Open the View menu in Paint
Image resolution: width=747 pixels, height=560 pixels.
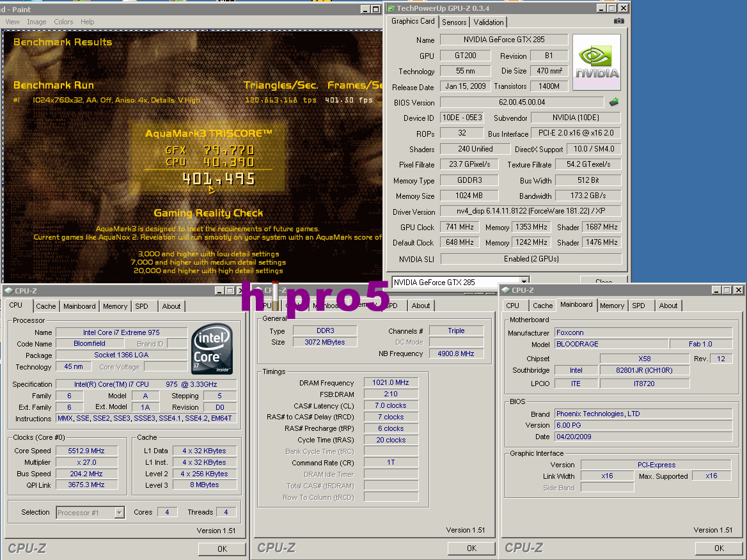12,22
